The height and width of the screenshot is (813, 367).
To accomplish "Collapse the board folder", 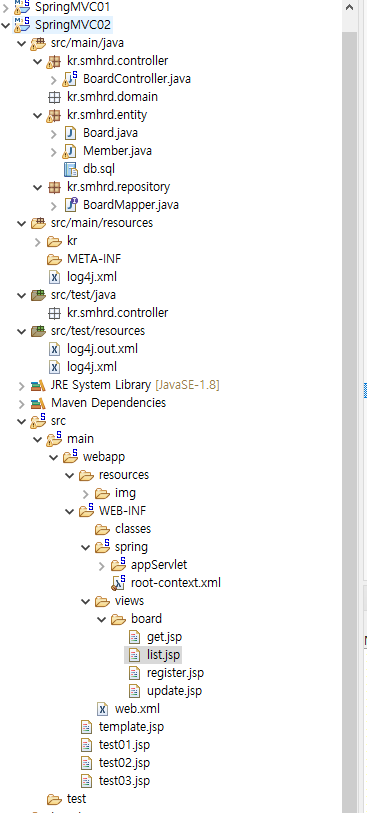I will pyautogui.click(x=102, y=619).
